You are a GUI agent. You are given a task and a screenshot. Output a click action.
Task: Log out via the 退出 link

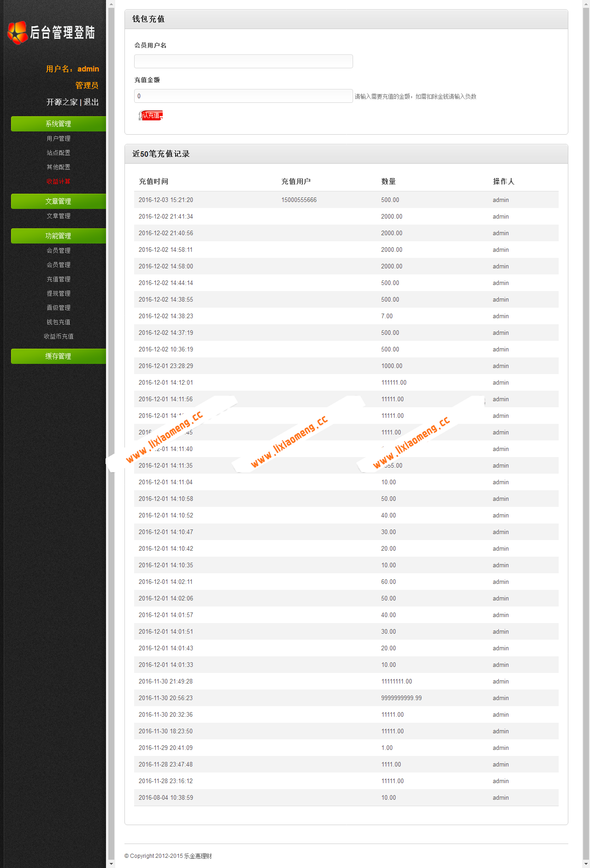tap(91, 102)
